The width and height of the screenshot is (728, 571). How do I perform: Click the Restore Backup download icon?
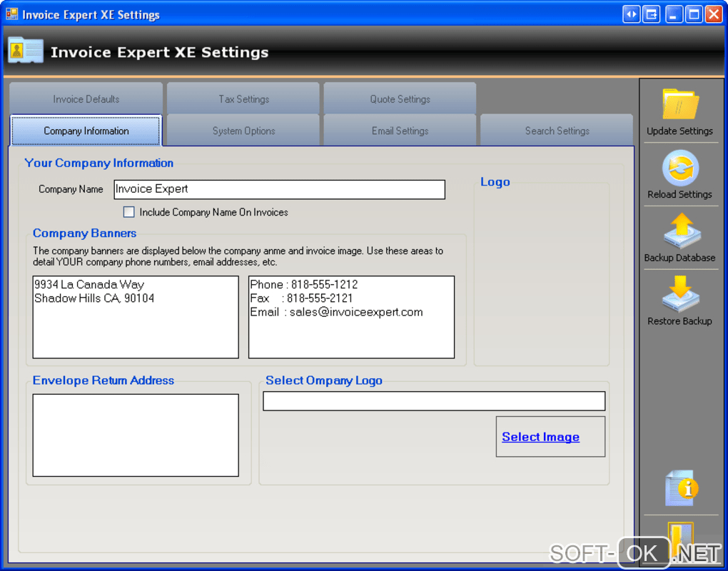681,294
